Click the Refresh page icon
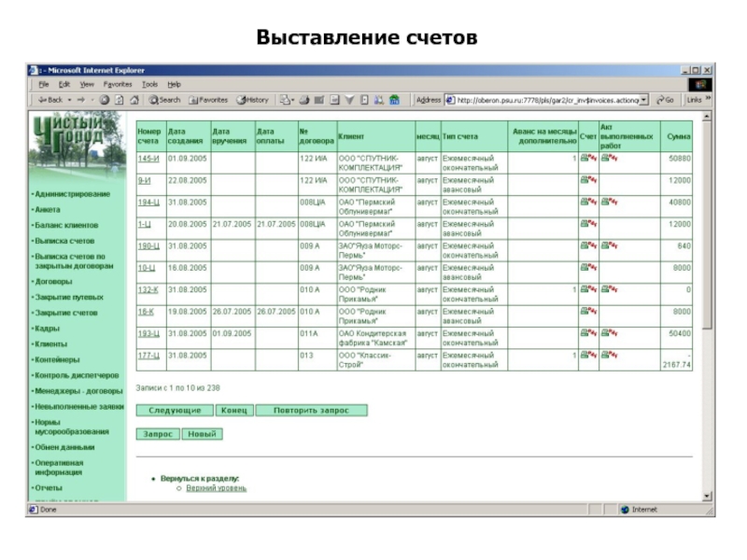747x560 pixels. (x=119, y=100)
